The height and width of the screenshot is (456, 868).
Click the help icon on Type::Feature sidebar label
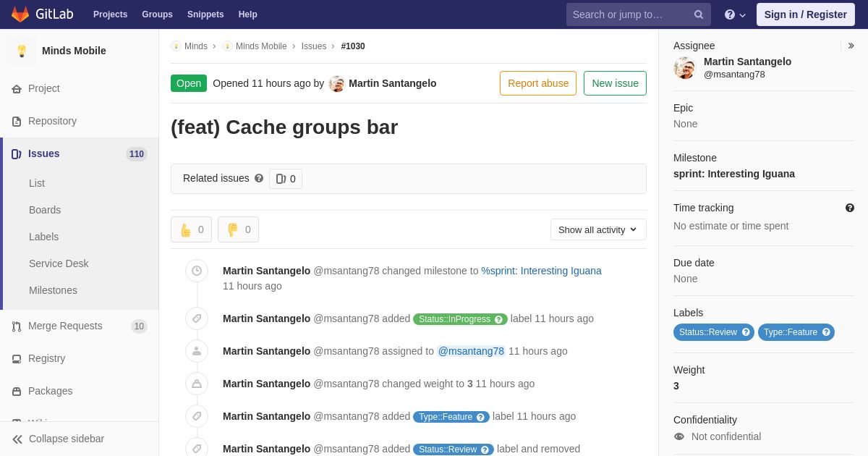(x=826, y=332)
